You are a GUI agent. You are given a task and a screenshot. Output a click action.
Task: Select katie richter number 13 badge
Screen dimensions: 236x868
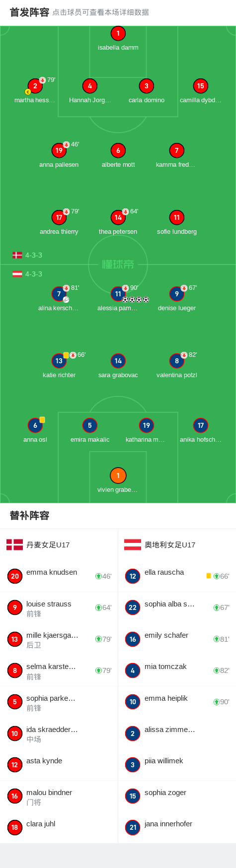coord(59,361)
